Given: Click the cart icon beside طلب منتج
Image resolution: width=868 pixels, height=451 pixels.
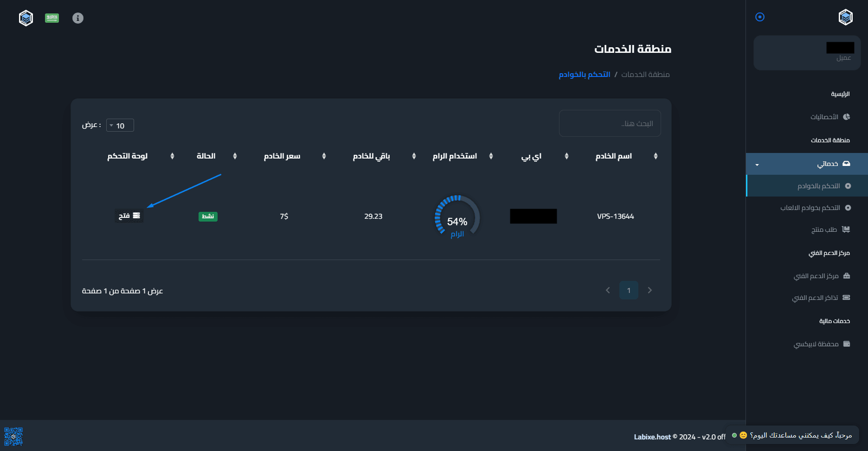Looking at the screenshot, I should [x=846, y=229].
